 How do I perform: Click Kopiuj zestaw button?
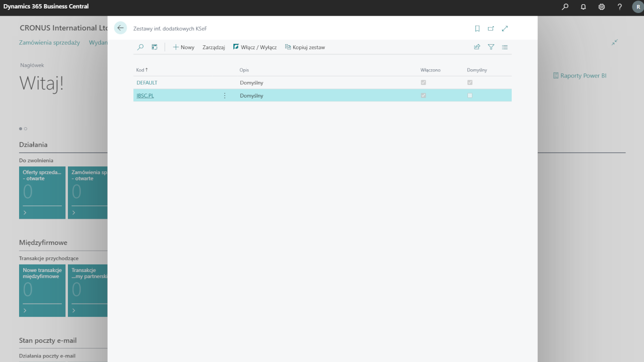tap(305, 47)
